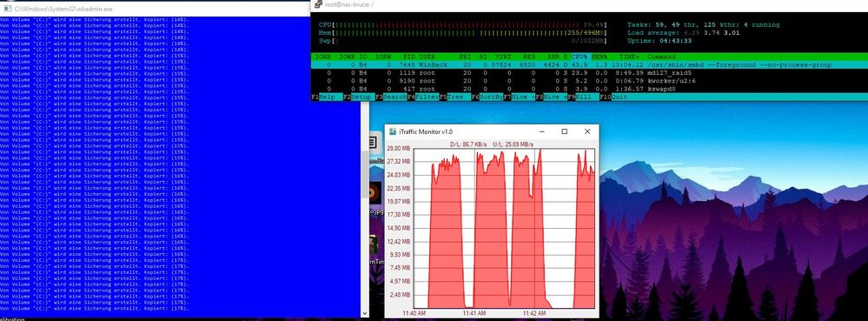Click the 24,83 MB axis label
868x321 pixels.
(x=399, y=175)
